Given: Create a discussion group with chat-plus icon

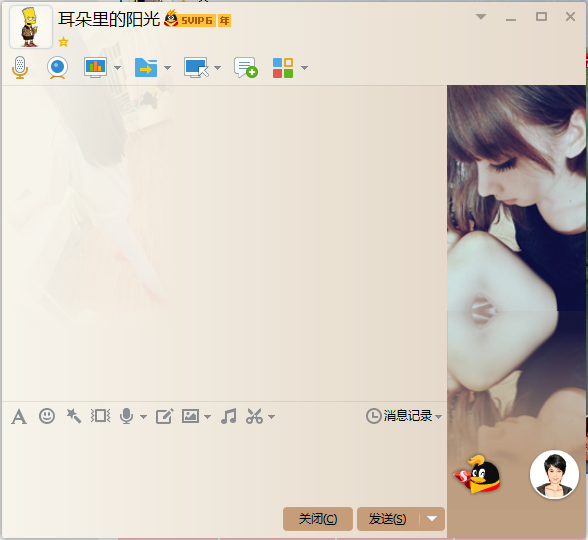Looking at the screenshot, I should pos(246,68).
